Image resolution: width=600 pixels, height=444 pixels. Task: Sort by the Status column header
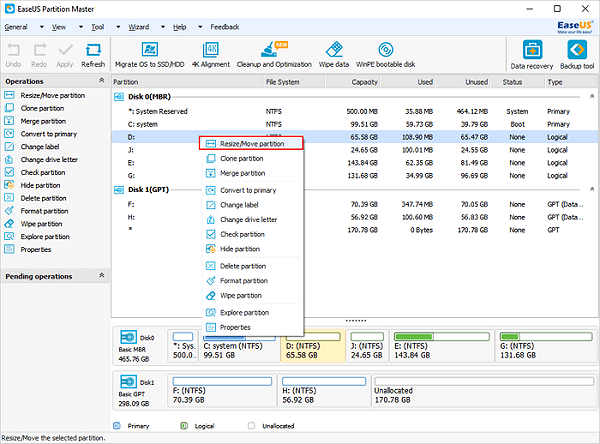pyautogui.click(x=517, y=82)
